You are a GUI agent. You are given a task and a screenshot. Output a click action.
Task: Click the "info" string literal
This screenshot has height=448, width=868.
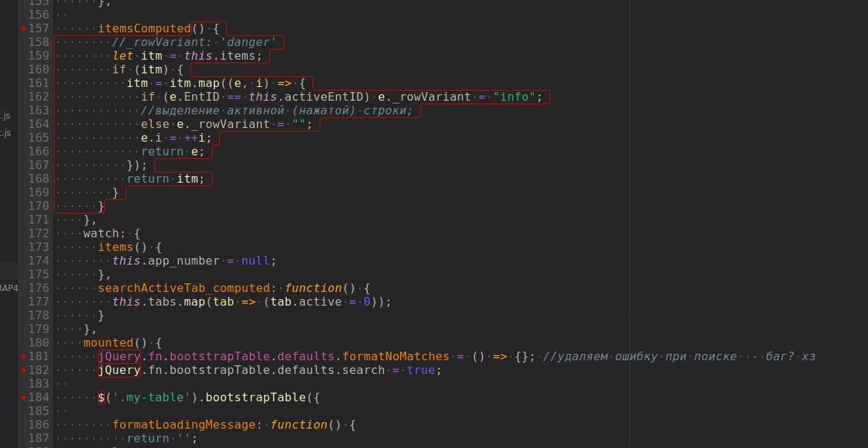click(515, 97)
